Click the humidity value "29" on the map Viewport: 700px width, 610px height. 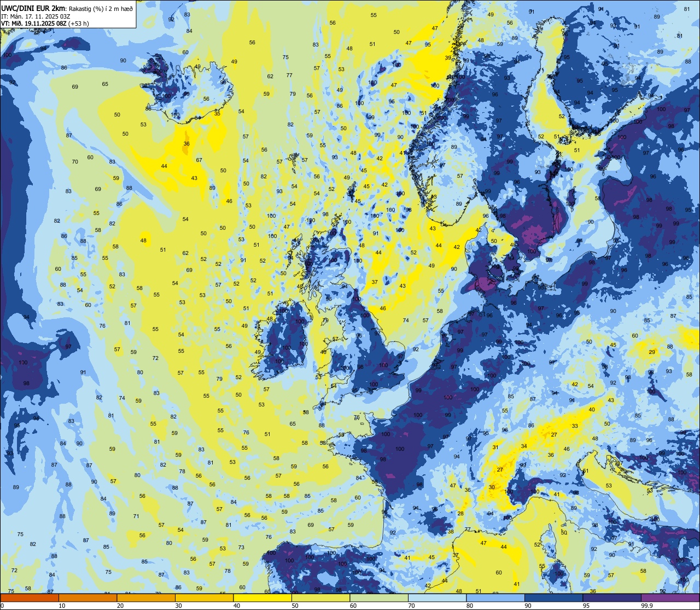click(x=652, y=352)
